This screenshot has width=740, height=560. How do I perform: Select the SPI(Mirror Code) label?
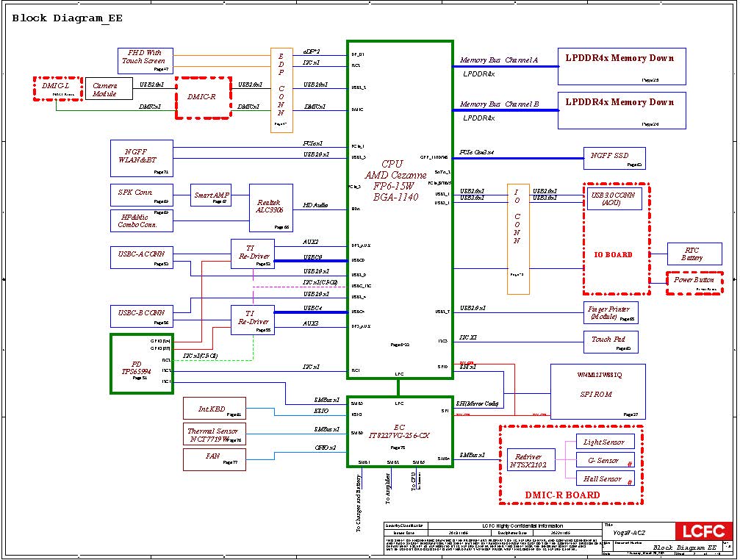(477, 404)
